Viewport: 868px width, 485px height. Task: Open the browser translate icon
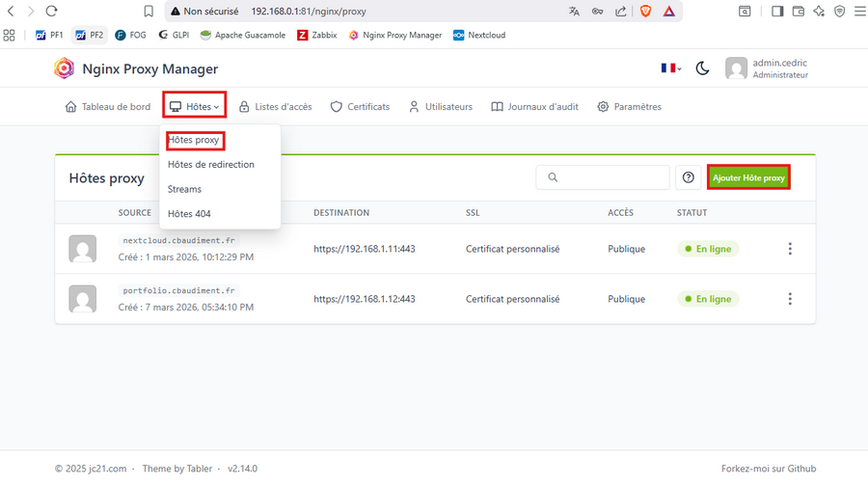[x=575, y=12]
